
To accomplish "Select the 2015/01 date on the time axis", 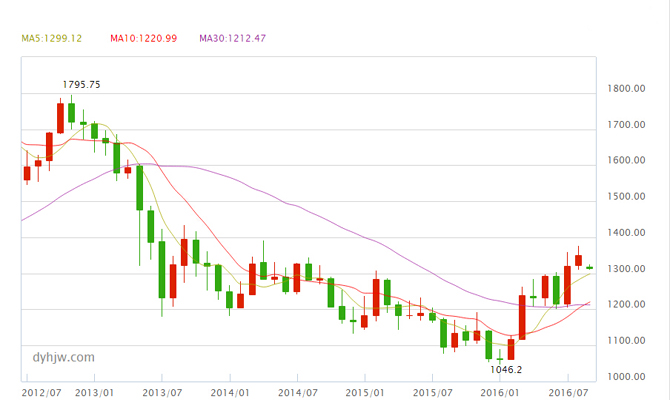I will point(365,394).
